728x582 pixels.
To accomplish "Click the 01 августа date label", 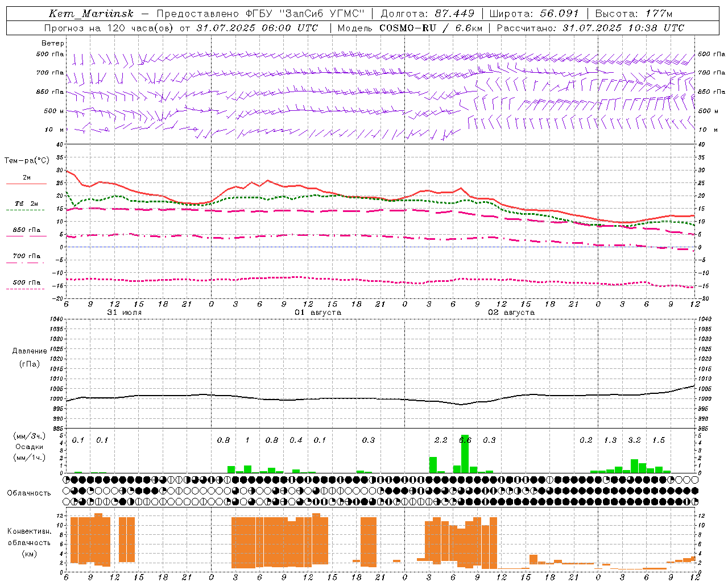I will coord(317,313).
